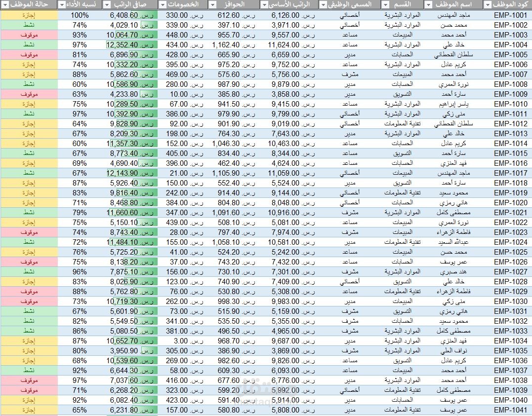This screenshot has height=416, width=532.
Task: Select incentives cell 968.70
Action: (x=234, y=340)
